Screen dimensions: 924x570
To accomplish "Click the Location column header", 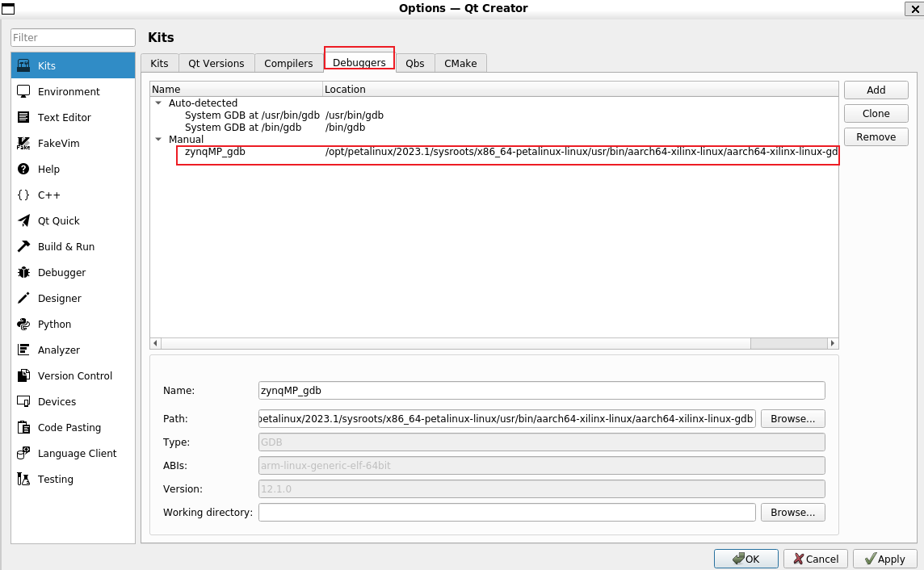I will [581, 90].
